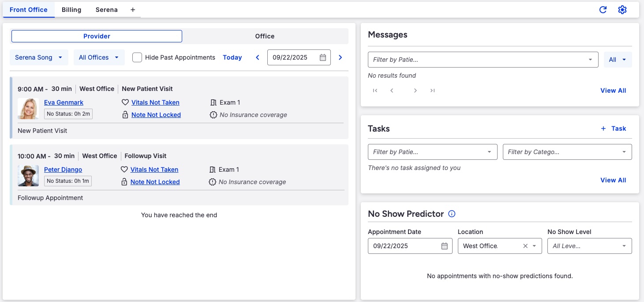Clear West Office location with X icon
Viewport: 644px width, 302px height.
pyautogui.click(x=525, y=246)
